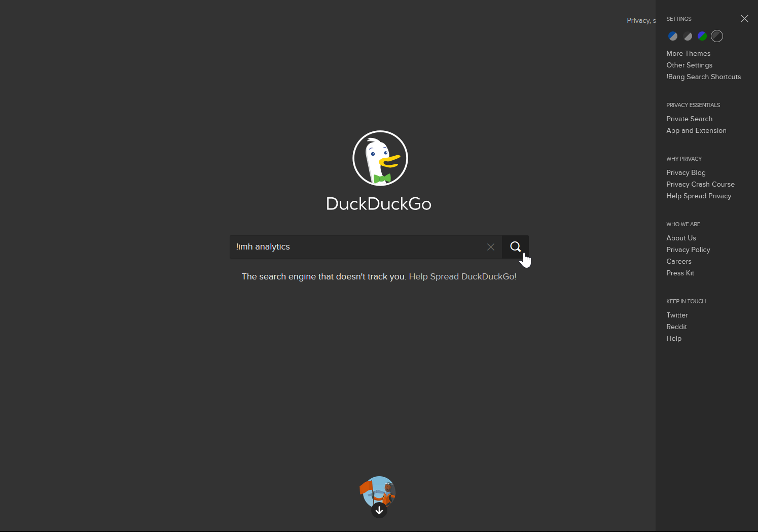The image size is (758, 532).
Task: Open the Careers page
Action: 678,261
